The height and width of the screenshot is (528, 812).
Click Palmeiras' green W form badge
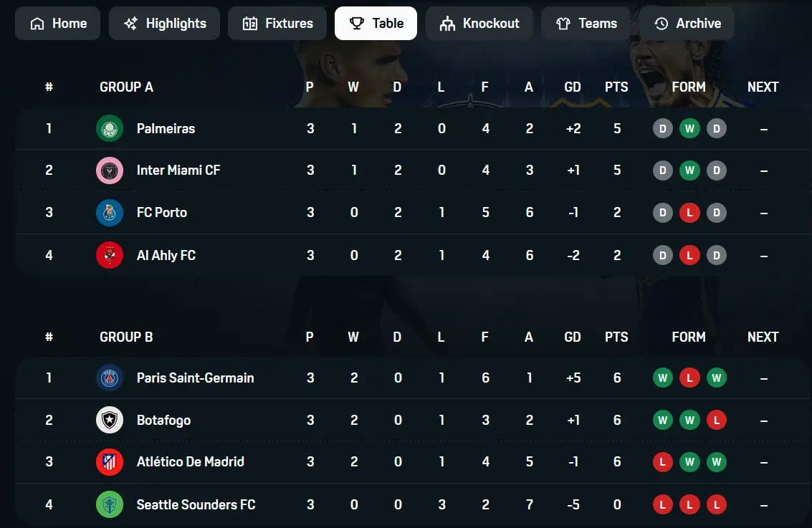click(689, 128)
